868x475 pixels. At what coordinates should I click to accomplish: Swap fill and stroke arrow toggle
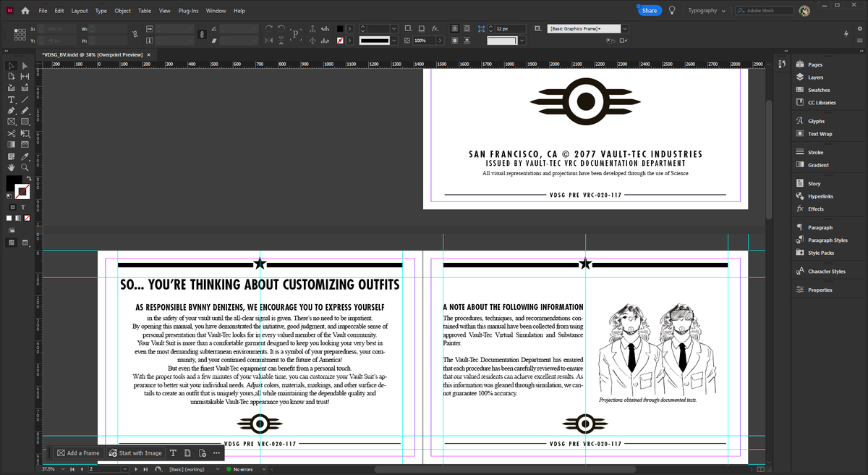click(30, 178)
